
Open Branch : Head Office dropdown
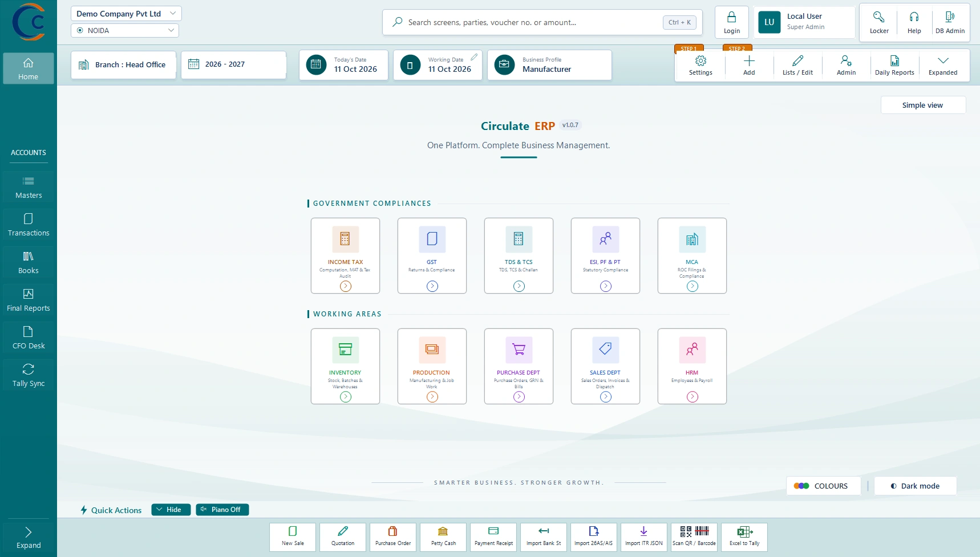coord(124,64)
